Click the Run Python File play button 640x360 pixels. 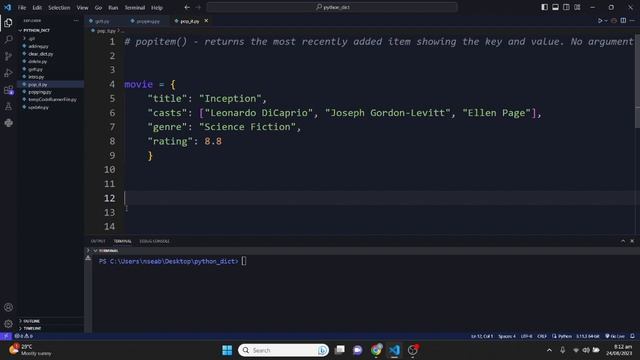point(600,21)
